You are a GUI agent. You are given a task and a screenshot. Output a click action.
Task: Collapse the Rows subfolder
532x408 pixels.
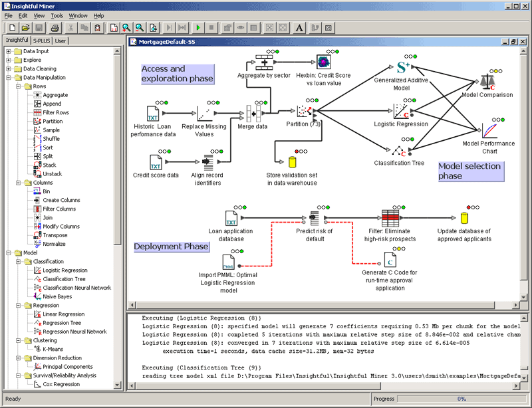[19, 86]
